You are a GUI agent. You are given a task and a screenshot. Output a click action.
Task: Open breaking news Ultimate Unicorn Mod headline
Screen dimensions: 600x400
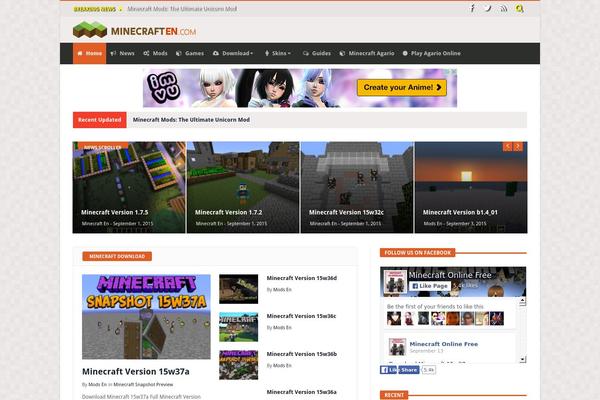[x=182, y=9]
